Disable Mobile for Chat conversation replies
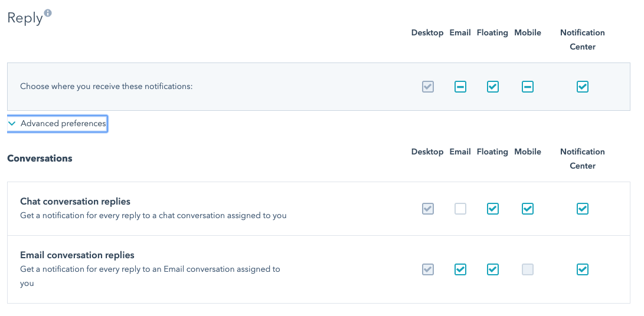This screenshot has width=644, height=316. click(x=528, y=209)
